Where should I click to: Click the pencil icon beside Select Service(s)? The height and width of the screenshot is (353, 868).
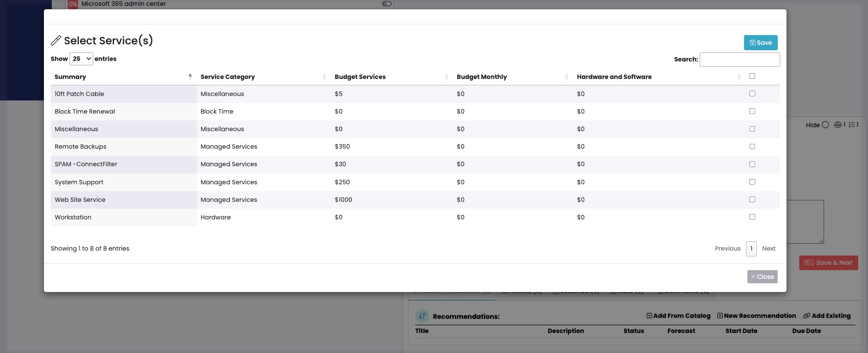[x=56, y=40]
